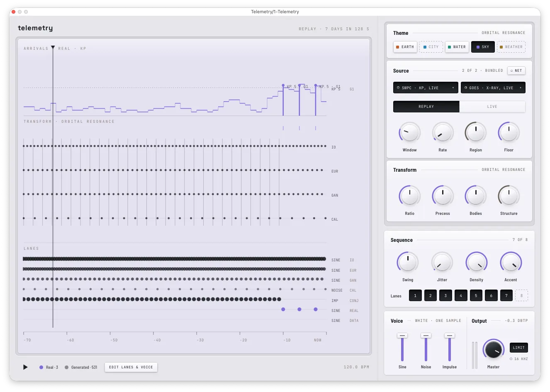Click the Window knob
Viewport: 550px width, 392px height.
pos(409,133)
